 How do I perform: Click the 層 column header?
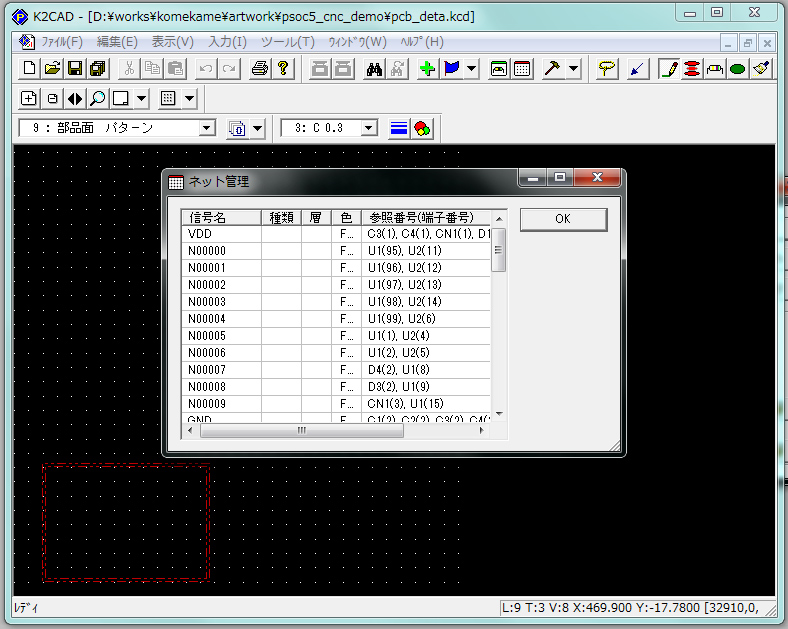pyautogui.click(x=316, y=218)
